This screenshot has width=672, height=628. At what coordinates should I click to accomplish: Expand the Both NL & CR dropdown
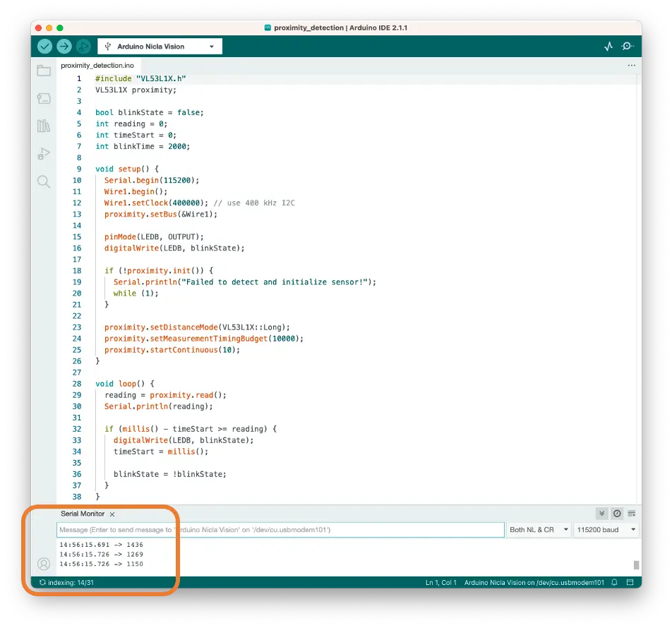click(x=539, y=530)
